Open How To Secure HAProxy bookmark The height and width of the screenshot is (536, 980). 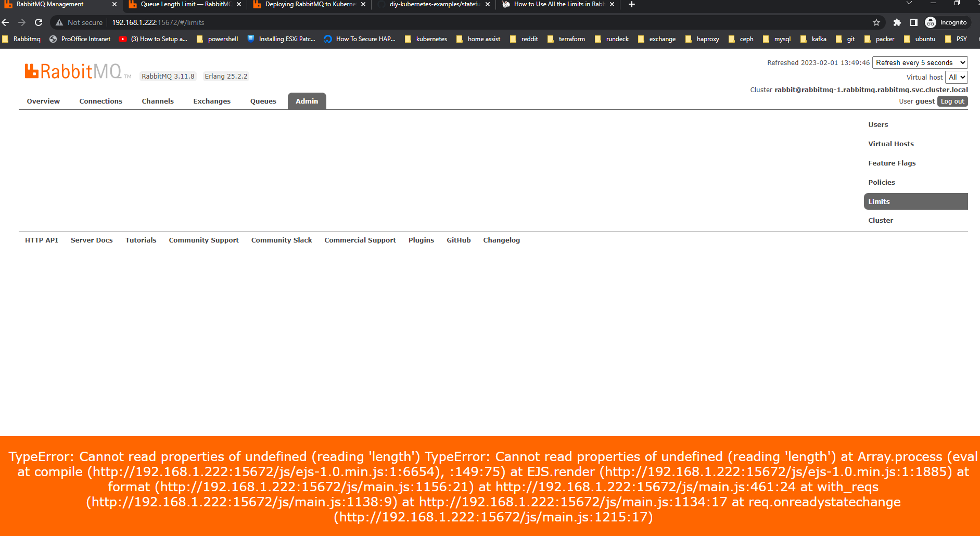coord(360,39)
